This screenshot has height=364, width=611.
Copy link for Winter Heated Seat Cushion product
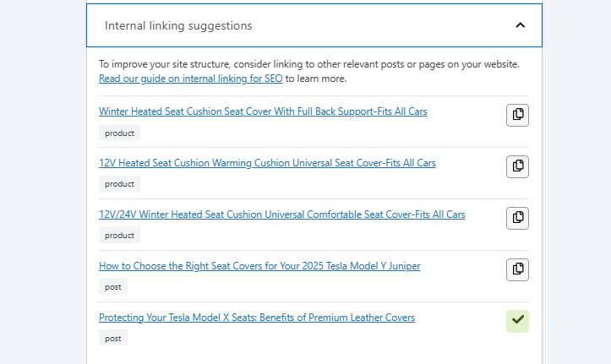[x=517, y=115]
